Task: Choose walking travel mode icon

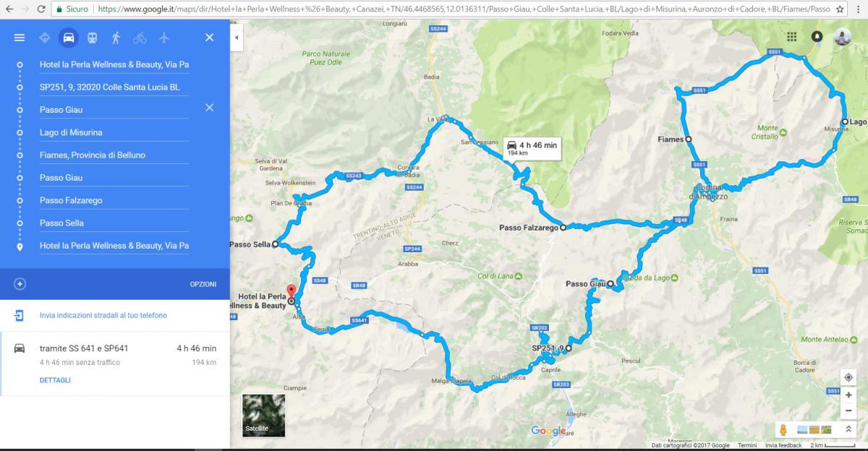Action: click(x=116, y=38)
